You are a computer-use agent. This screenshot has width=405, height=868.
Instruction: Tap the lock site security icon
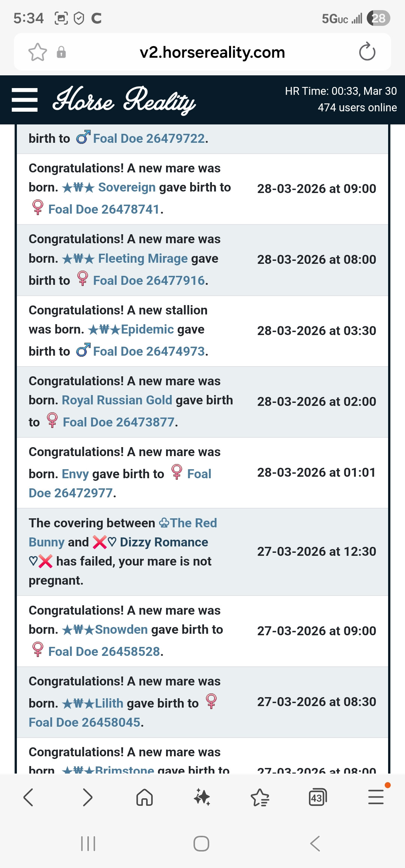click(61, 52)
